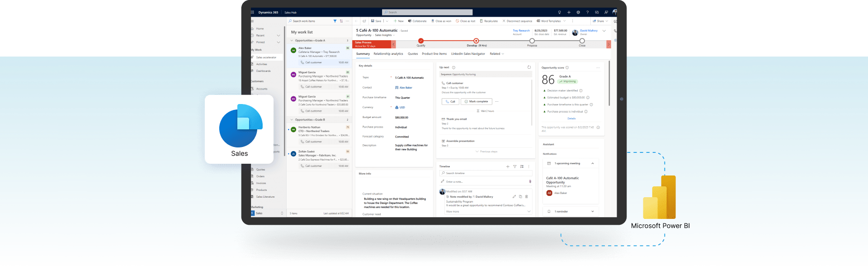Select Sales accelerator in the sidebar

[266, 57]
